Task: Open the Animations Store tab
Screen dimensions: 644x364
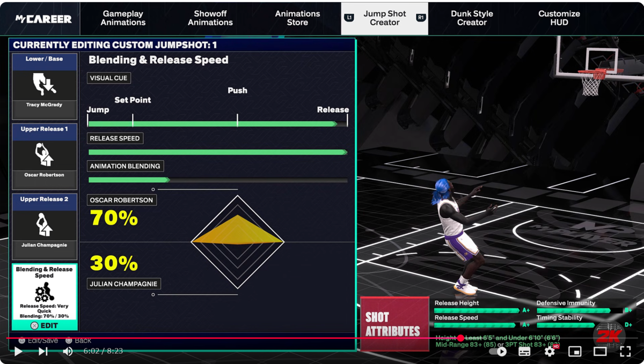Action: (x=297, y=18)
